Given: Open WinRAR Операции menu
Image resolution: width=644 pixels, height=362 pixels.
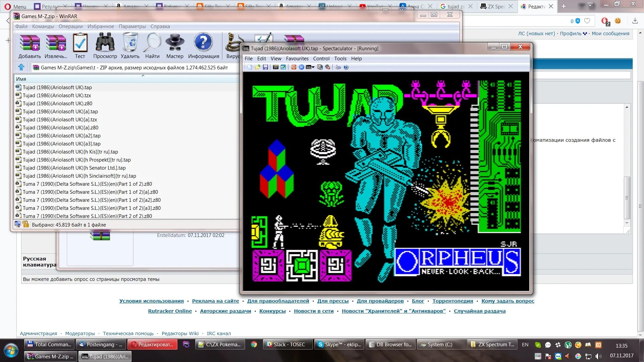Looking at the screenshot, I should point(70,26).
